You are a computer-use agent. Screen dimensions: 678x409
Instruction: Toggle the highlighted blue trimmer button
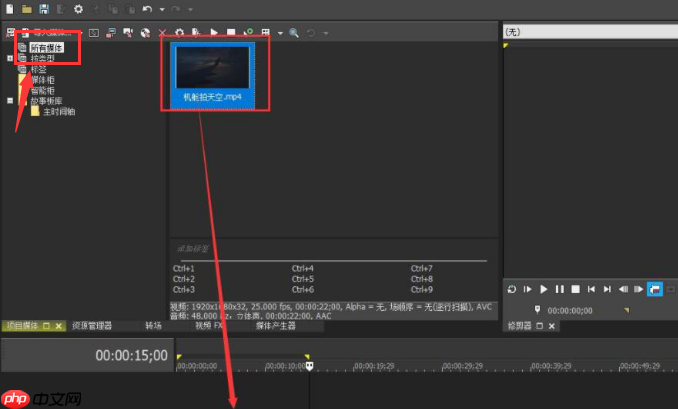[x=655, y=289]
